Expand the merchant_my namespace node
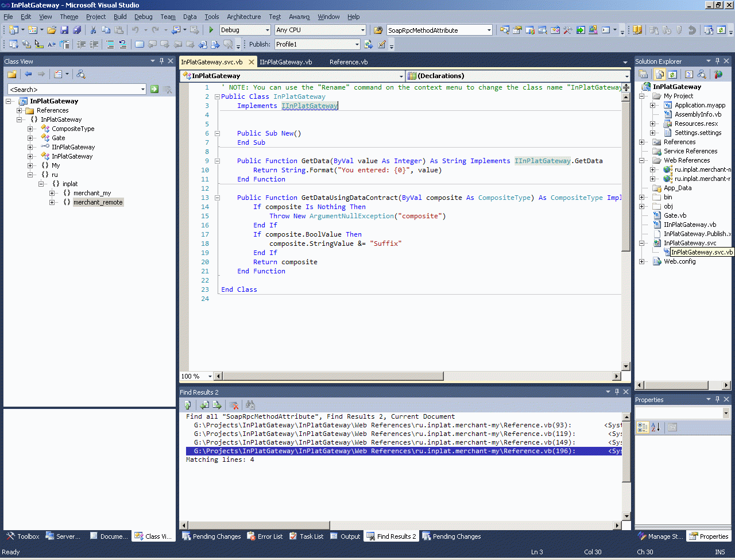Image resolution: width=735 pixels, height=560 pixels. coord(52,193)
